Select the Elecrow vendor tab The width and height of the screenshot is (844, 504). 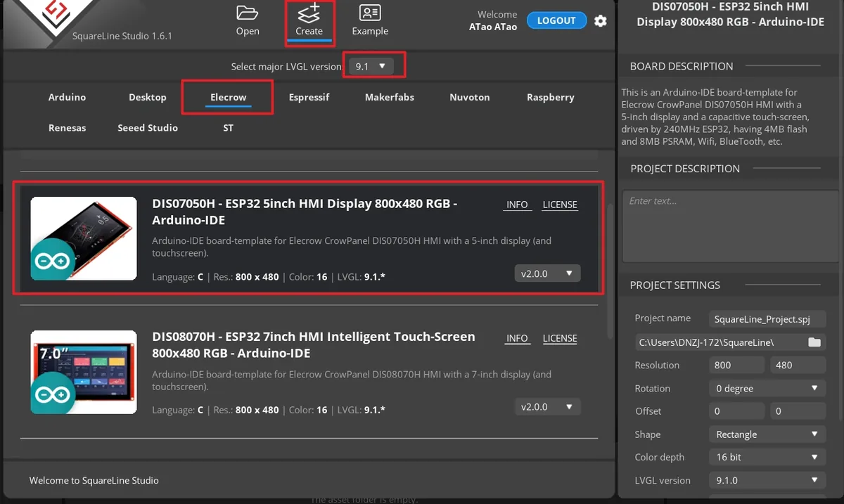tap(228, 97)
